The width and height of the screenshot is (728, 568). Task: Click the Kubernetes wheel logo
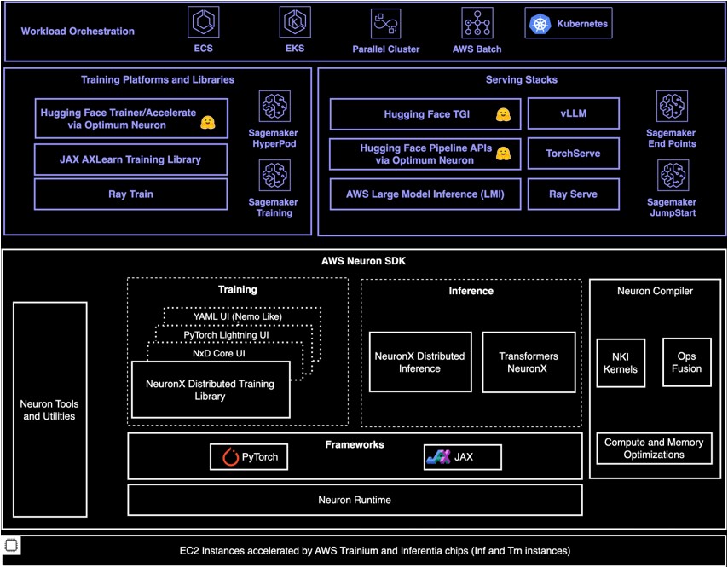540,24
